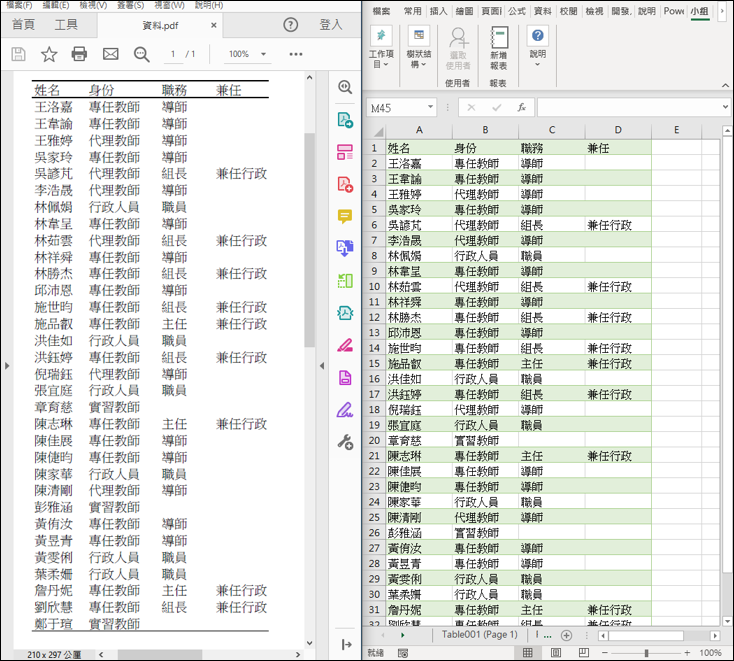Choose the Combine Files tool icon
This screenshot has height=661, width=734.
[345, 248]
